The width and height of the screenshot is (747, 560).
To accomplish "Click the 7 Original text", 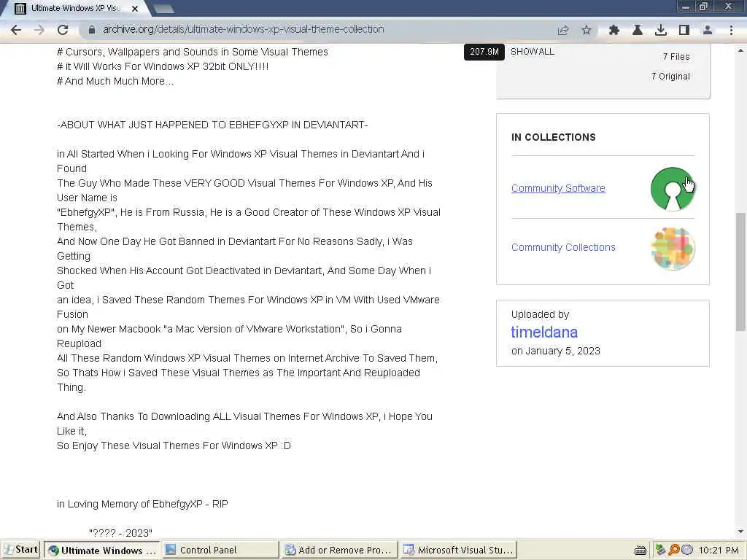I will pyautogui.click(x=670, y=76).
